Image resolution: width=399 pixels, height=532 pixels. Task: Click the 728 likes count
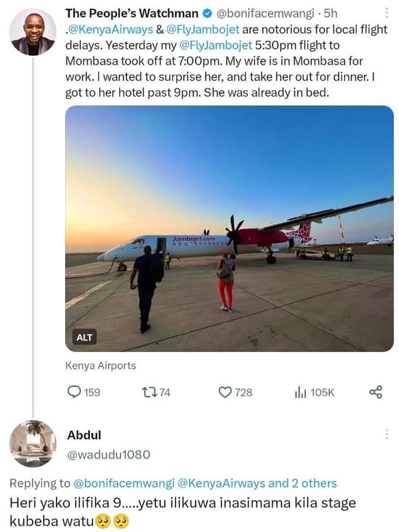(x=244, y=393)
